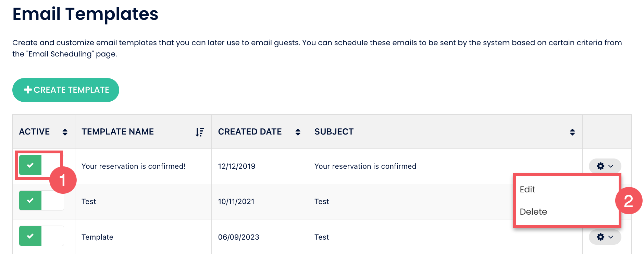Screen dimensions: 644x254
Task: Choose Delete in the actions menu
Action: [533, 212]
